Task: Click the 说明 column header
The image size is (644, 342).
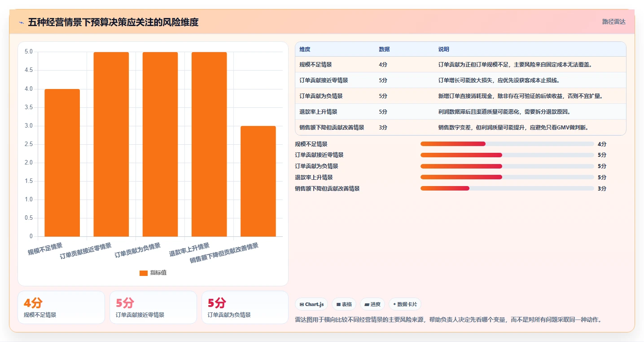Action: click(x=444, y=49)
